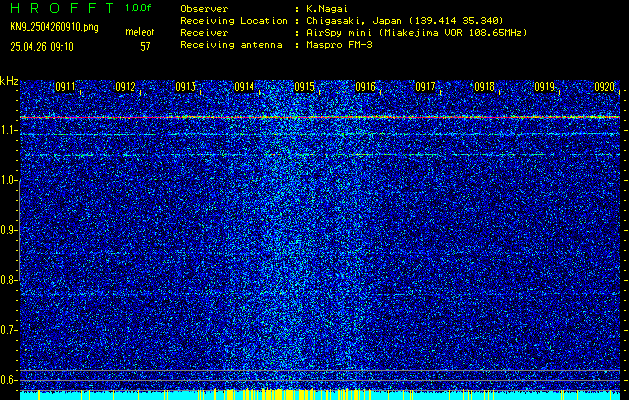629x400 pixels.
Task: Click the 0914 time marker
Action: (244, 87)
